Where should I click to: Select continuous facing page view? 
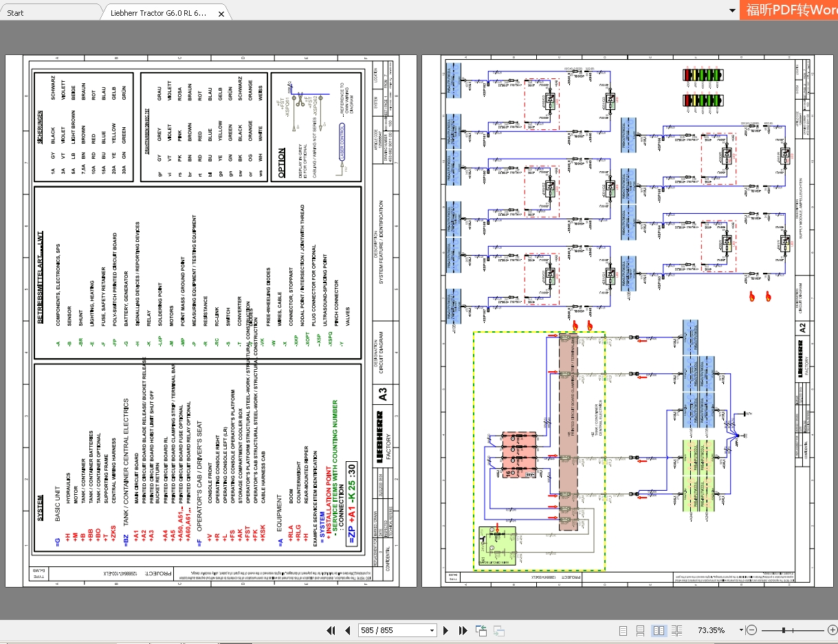coord(677,630)
